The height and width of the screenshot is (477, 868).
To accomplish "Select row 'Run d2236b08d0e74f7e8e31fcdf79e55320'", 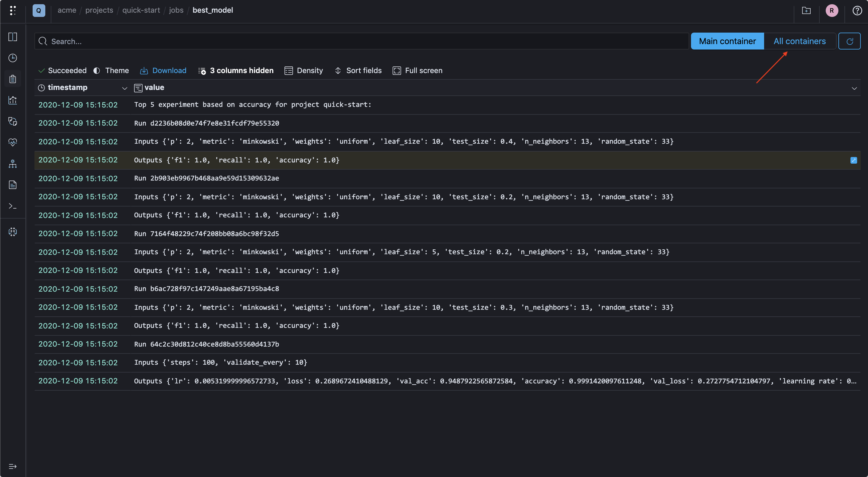I will tap(447, 123).
